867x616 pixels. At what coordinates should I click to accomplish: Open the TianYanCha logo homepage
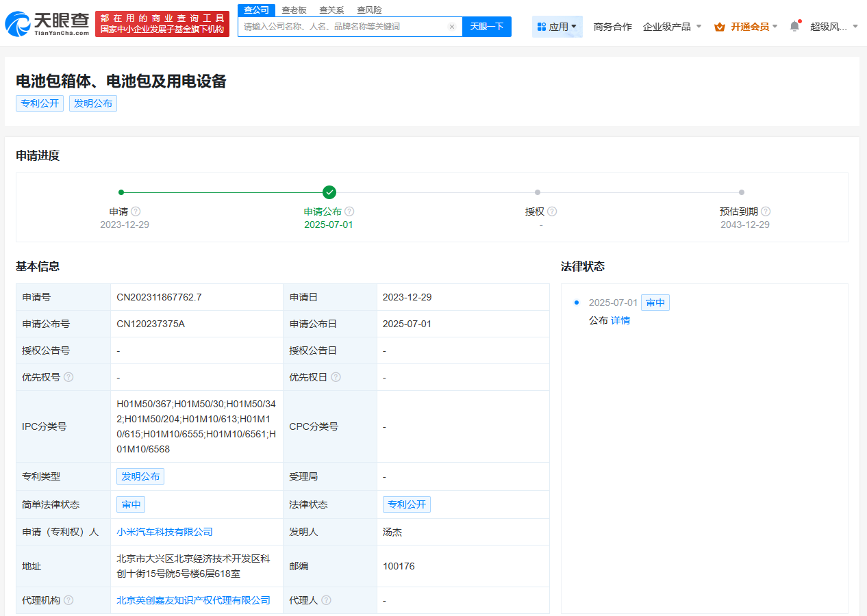pyautogui.click(x=47, y=23)
